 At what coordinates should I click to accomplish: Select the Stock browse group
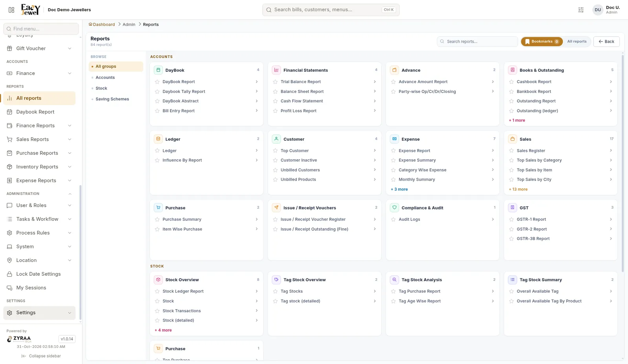[116, 88]
